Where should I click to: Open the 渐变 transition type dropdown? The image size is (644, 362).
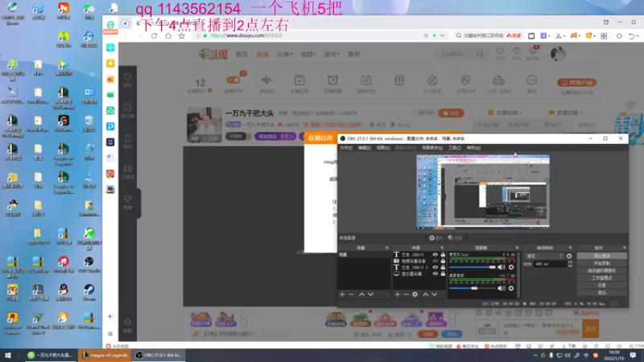(x=544, y=256)
